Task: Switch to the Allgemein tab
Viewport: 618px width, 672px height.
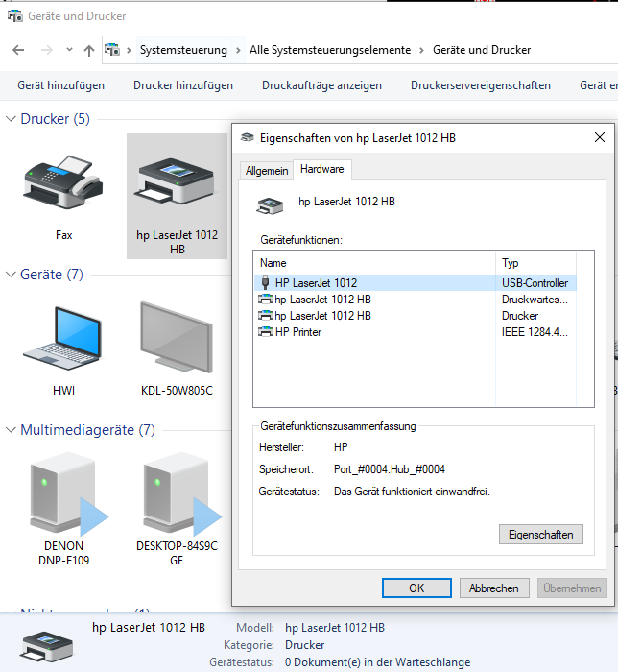Action: pyautogui.click(x=267, y=171)
